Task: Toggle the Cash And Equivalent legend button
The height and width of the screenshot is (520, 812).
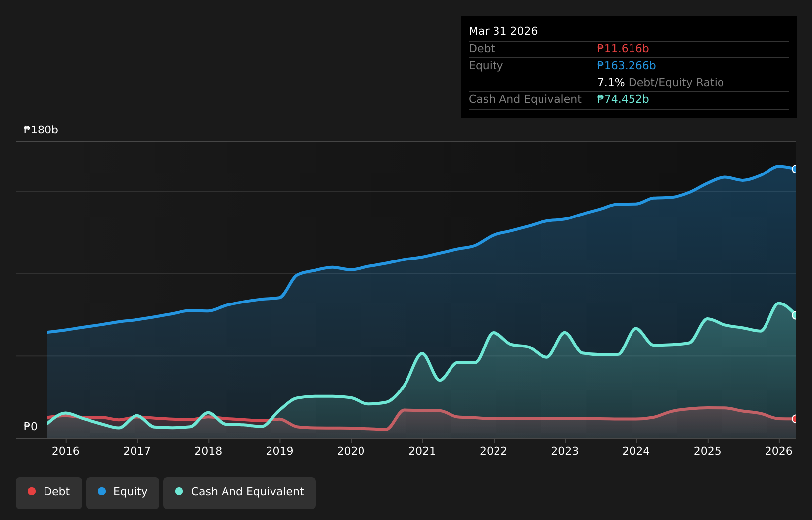Action: 239,493
